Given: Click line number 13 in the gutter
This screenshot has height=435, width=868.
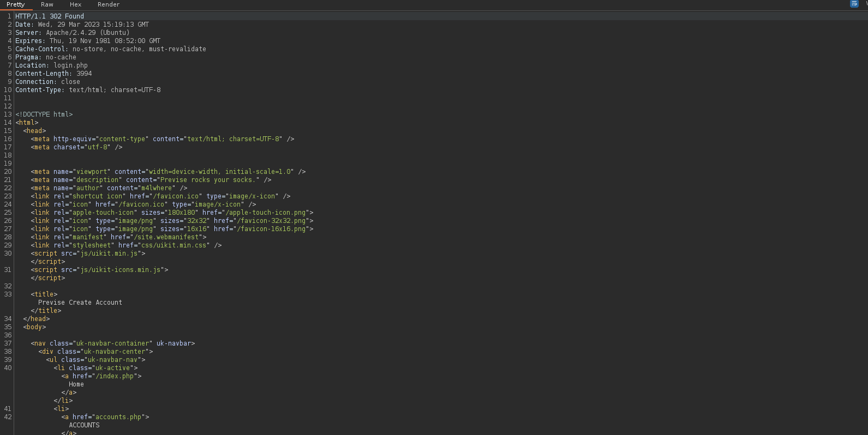Looking at the screenshot, I should 8,114.
